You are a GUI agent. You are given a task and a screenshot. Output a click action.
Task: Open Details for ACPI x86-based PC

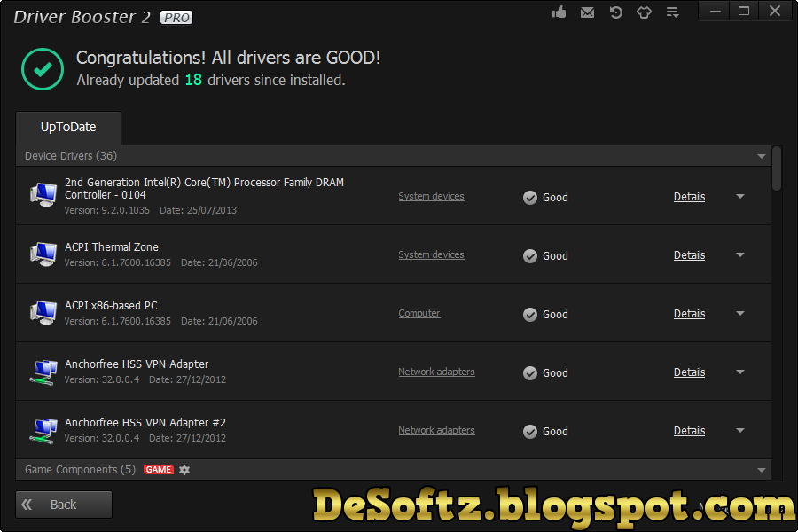click(x=689, y=314)
